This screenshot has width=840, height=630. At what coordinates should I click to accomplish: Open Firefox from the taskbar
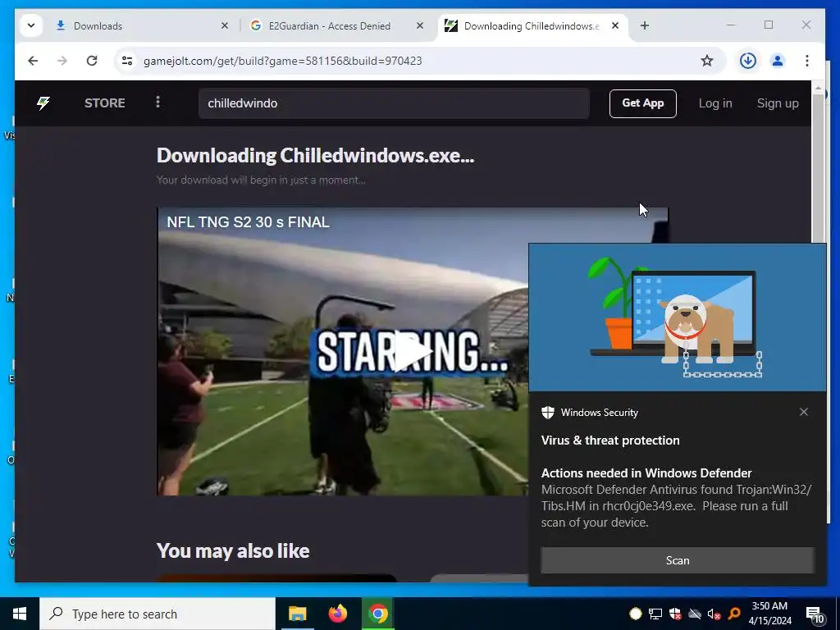(x=337, y=614)
